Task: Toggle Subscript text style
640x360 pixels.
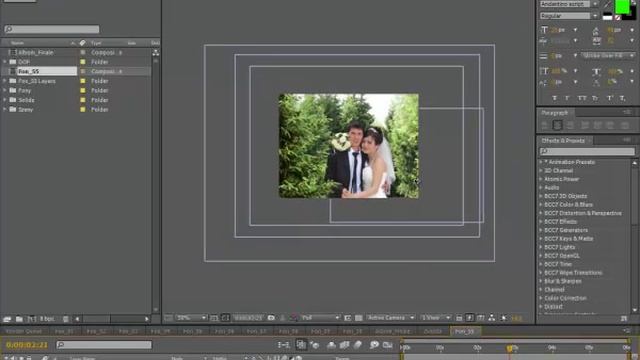Action: (x=622, y=98)
